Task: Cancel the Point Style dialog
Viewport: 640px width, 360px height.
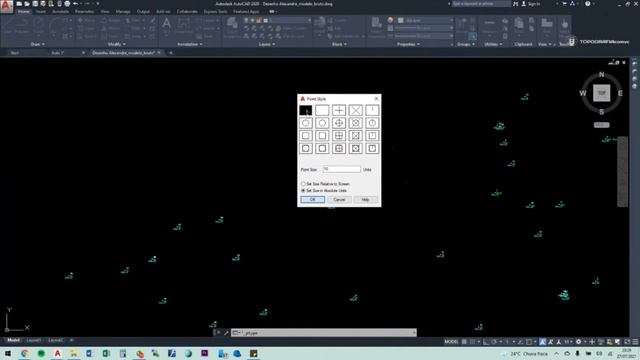Action: (339, 200)
